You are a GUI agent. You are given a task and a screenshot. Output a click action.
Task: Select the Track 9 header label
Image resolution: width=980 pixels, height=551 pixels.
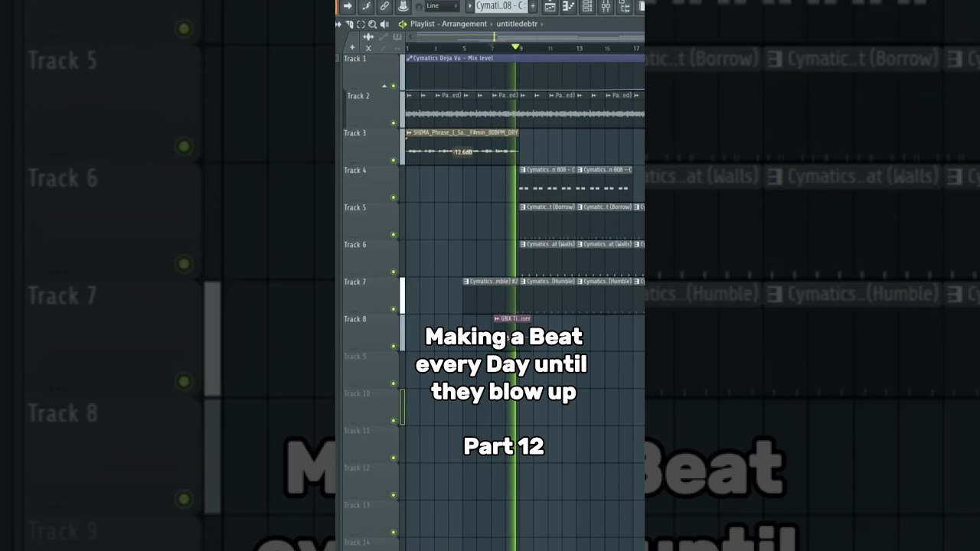pos(354,357)
